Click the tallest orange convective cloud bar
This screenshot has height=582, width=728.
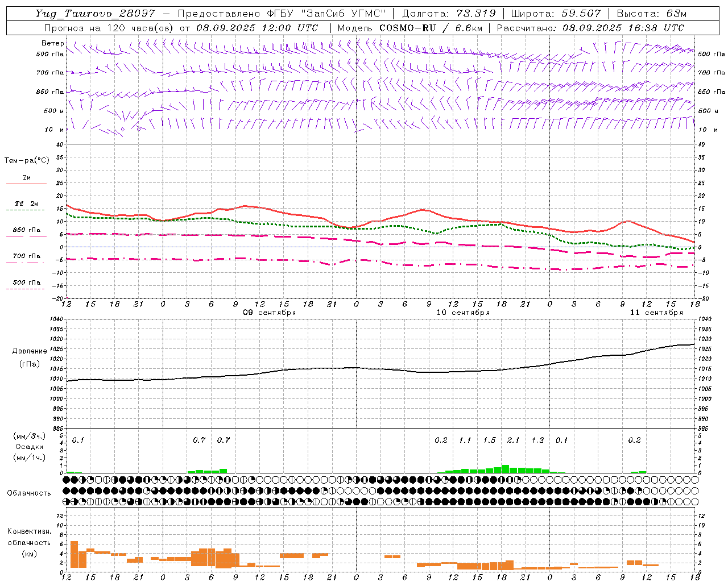click(74, 554)
